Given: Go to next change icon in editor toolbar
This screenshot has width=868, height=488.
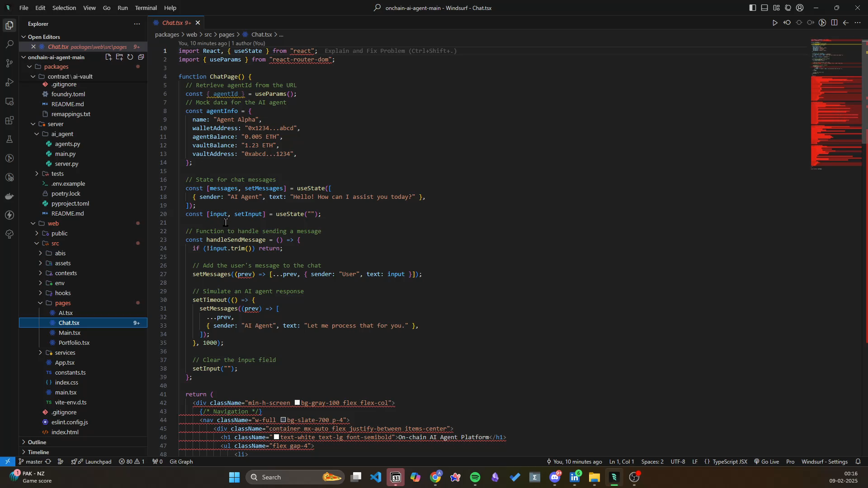Looking at the screenshot, I should [811, 23].
